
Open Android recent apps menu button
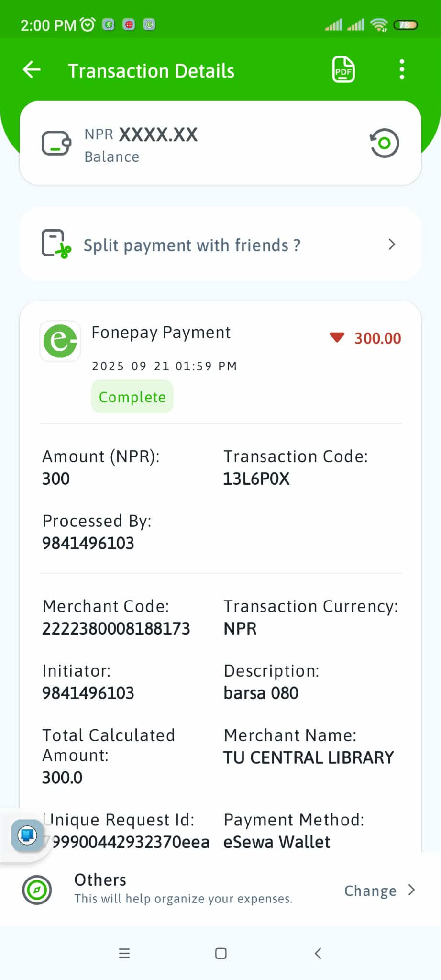[x=124, y=953]
